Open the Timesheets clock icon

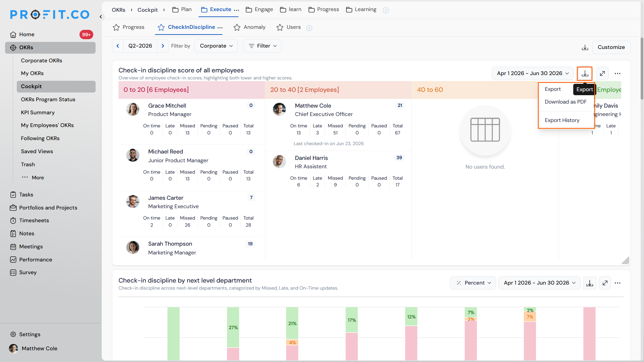point(13,221)
